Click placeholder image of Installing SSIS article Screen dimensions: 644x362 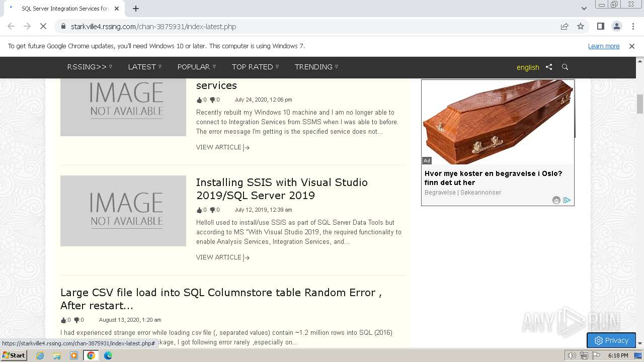click(x=123, y=211)
